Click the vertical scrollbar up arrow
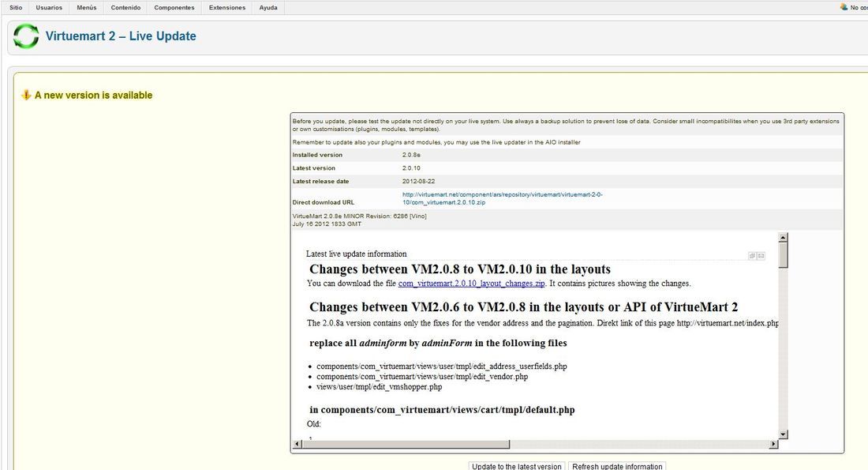 pos(783,238)
